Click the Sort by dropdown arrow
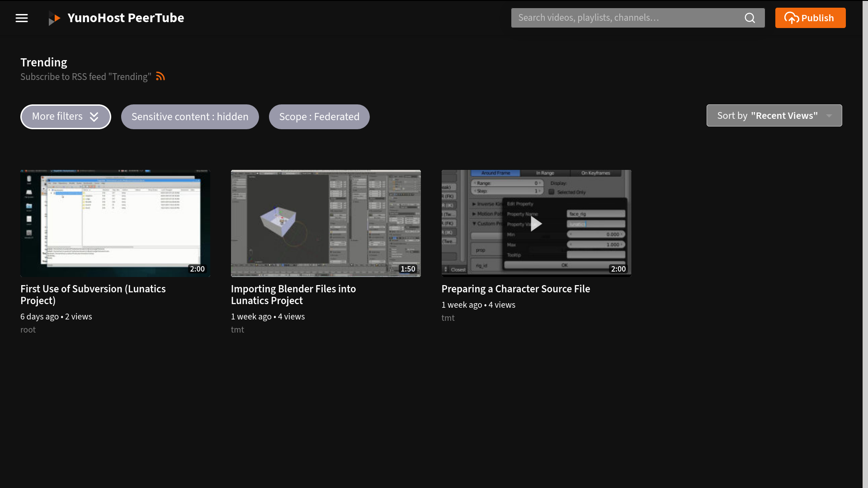This screenshot has height=488, width=868. click(829, 116)
